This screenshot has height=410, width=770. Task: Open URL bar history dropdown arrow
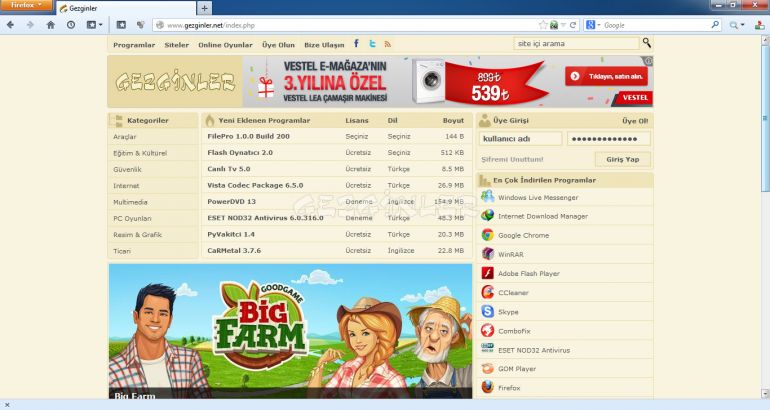coord(563,25)
